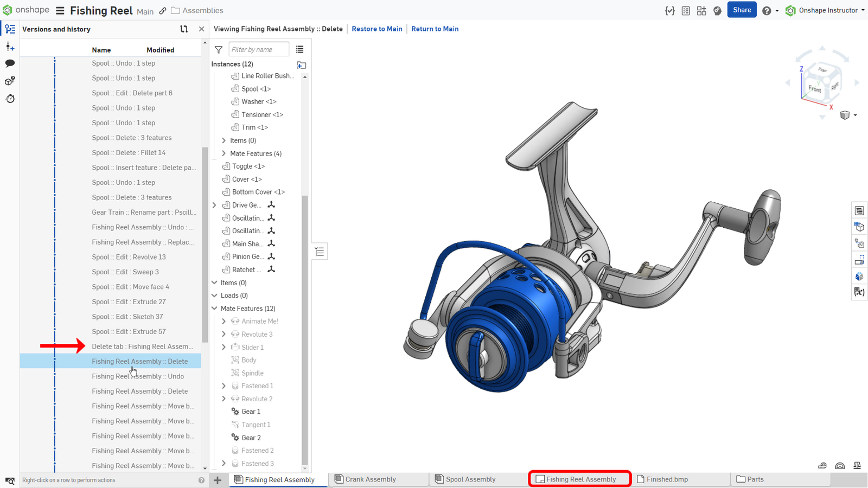Open the Comments panel icon
868x488 pixels.
tap(10, 63)
